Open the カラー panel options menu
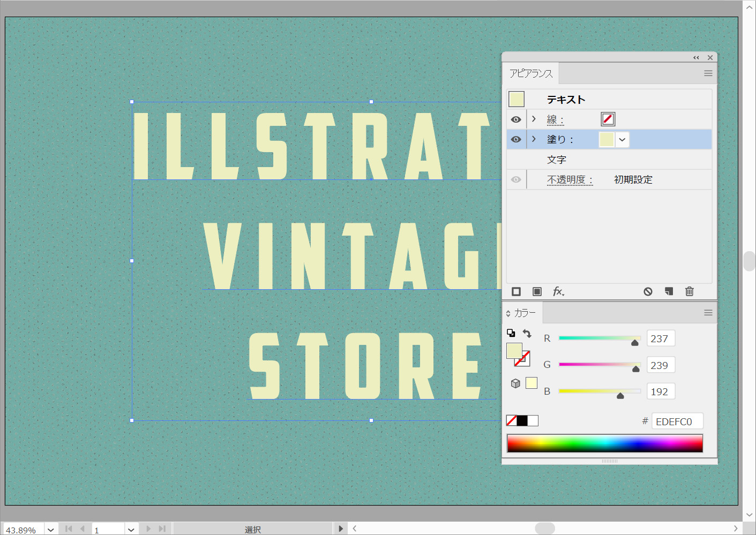This screenshot has width=756, height=535. click(x=708, y=313)
